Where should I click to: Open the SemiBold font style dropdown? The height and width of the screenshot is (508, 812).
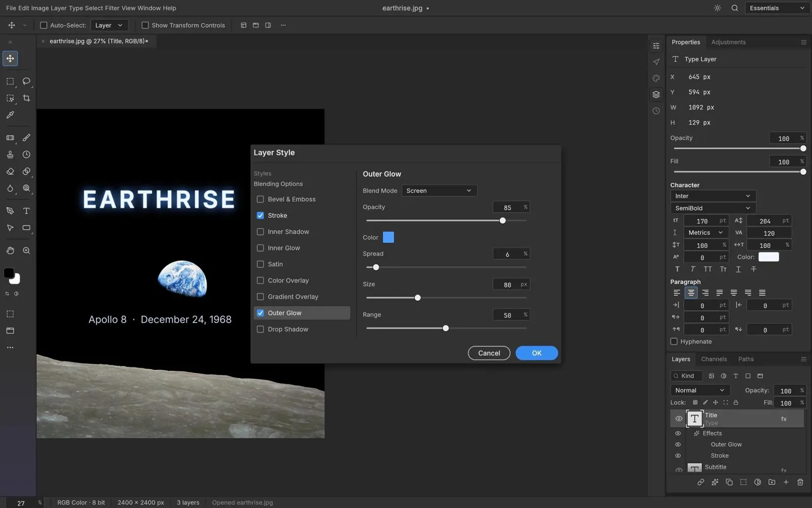[x=713, y=208]
